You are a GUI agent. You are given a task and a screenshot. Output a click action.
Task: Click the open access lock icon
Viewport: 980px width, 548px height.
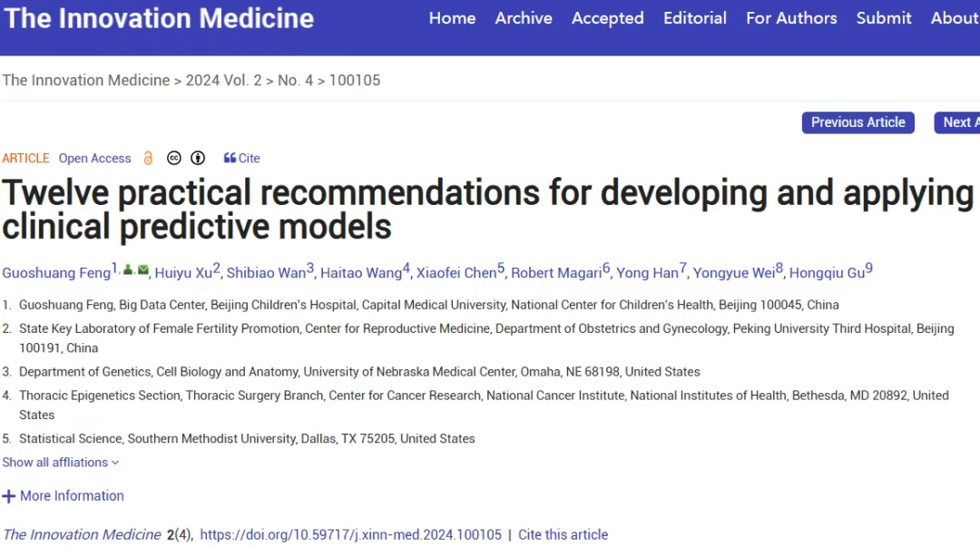[148, 158]
